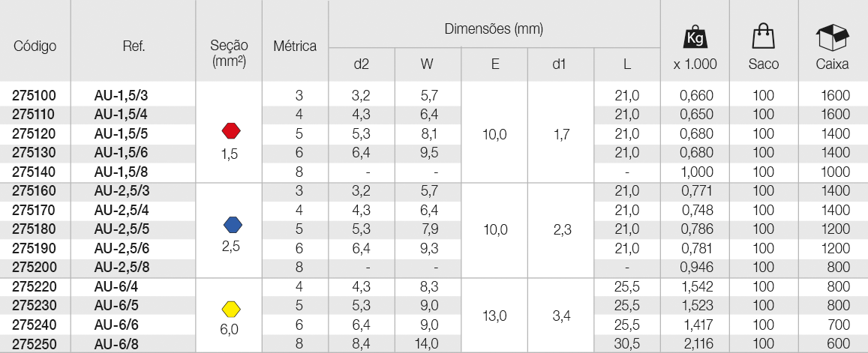The width and height of the screenshot is (868, 353).
Task: Click the Caixa box icon
Action: click(832, 37)
